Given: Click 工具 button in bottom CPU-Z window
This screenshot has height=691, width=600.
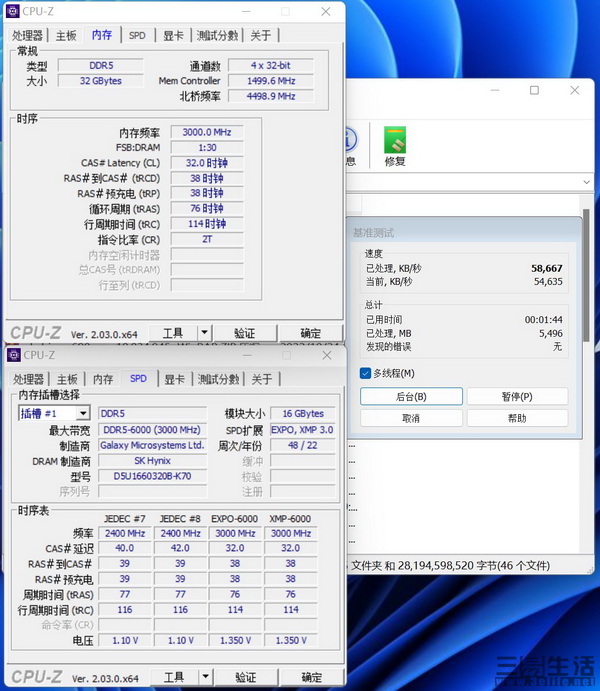Looking at the screenshot, I should pyautogui.click(x=174, y=677).
